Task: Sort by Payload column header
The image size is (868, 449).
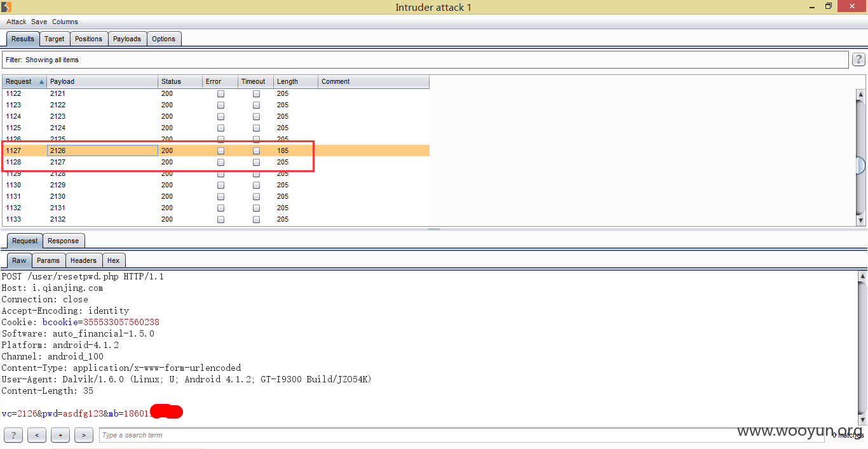Action: coord(102,81)
